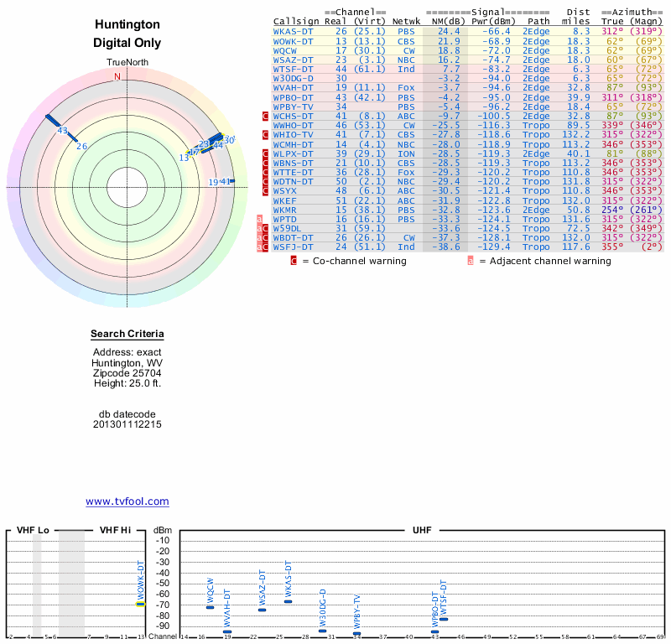Click co-channel warning icon beside WSYX
This screenshot has height=644, width=671.
(x=266, y=190)
